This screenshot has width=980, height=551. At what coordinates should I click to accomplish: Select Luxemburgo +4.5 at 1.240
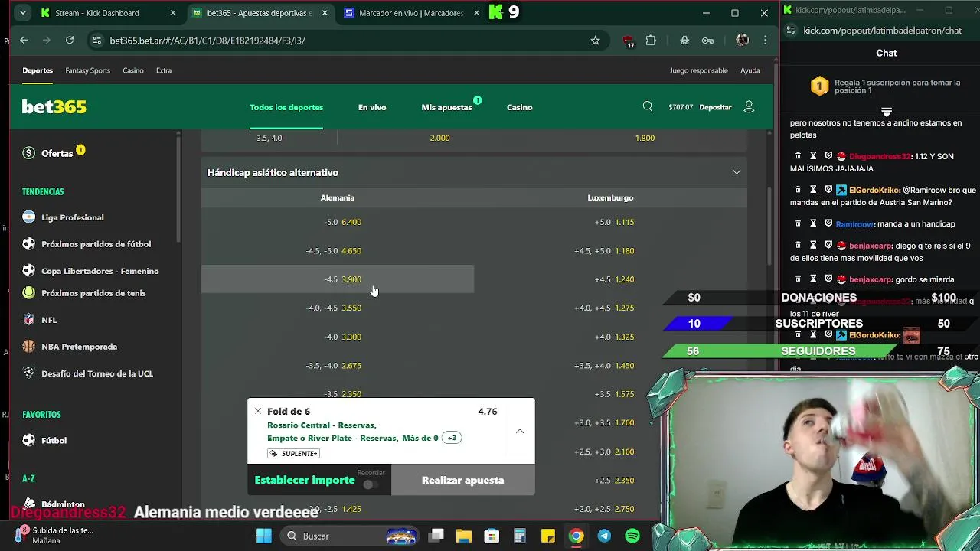610,279
